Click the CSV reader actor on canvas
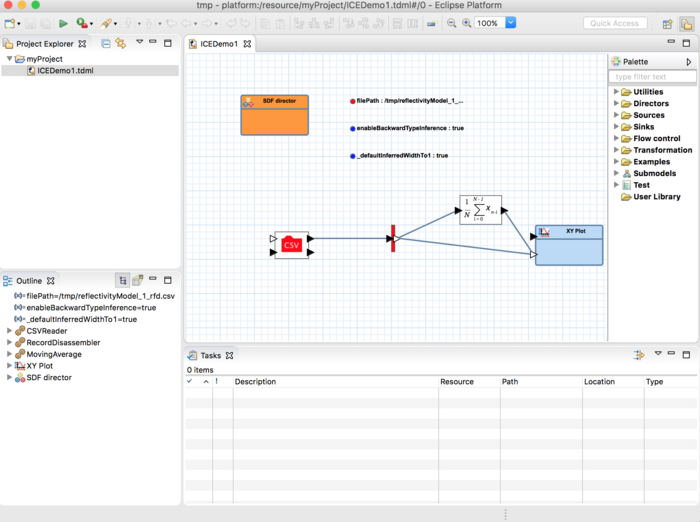The image size is (700, 522). pos(292,245)
